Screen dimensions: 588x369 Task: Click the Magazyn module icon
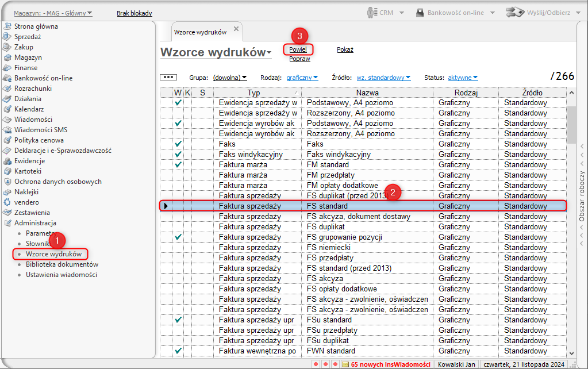[7, 57]
